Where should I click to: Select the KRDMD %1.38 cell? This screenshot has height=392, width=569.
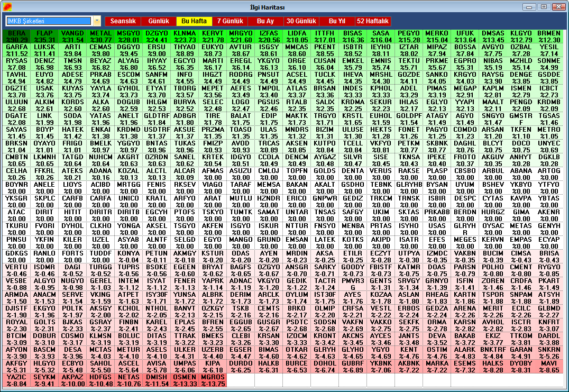coord(129,132)
